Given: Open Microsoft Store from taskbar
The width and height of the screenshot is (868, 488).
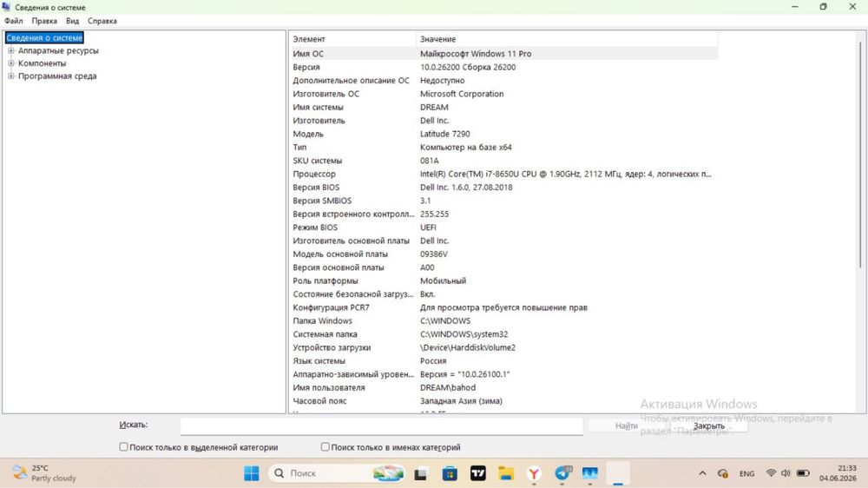Looking at the screenshot, I should pyautogui.click(x=450, y=473).
